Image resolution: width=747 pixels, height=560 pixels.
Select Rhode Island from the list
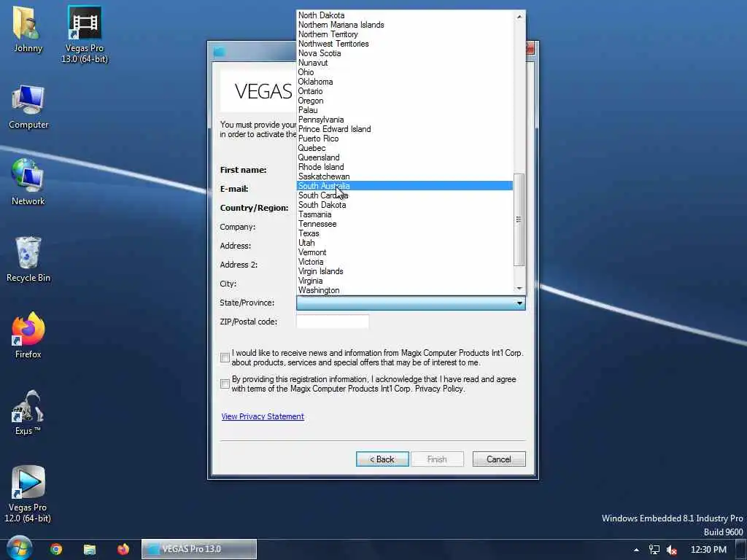[x=404, y=167]
